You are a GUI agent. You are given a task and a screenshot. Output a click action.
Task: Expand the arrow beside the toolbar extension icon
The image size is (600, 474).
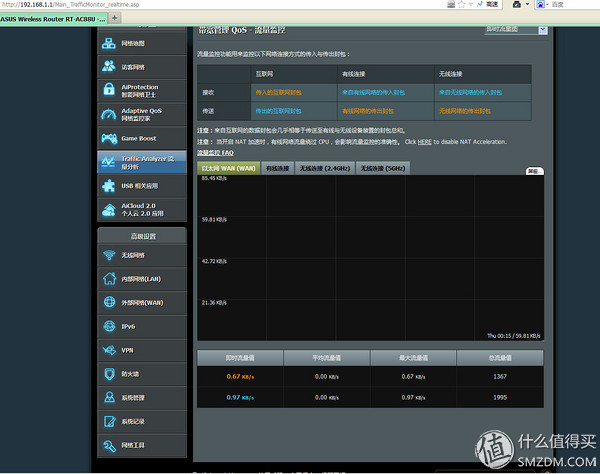coord(527,4)
